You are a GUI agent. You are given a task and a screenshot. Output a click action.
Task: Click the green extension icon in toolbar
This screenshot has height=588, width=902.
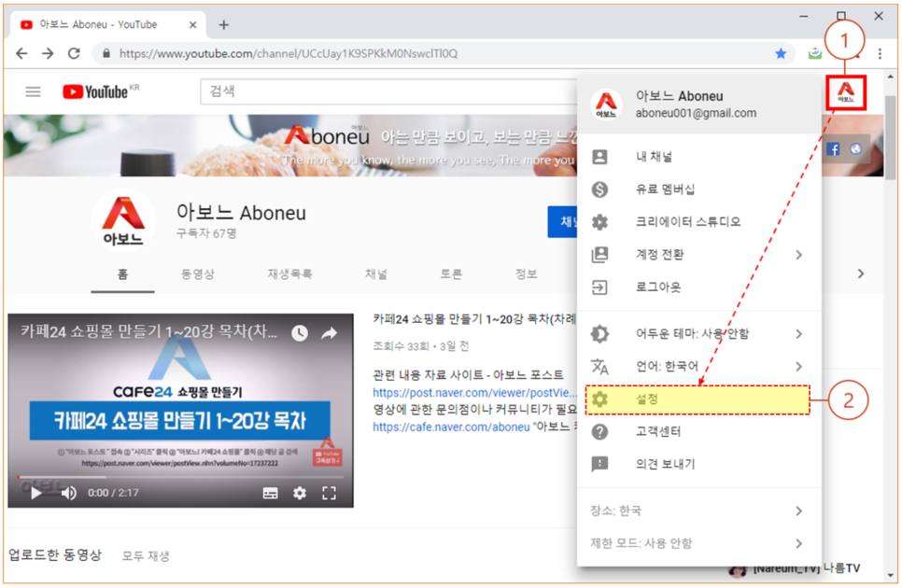click(814, 53)
